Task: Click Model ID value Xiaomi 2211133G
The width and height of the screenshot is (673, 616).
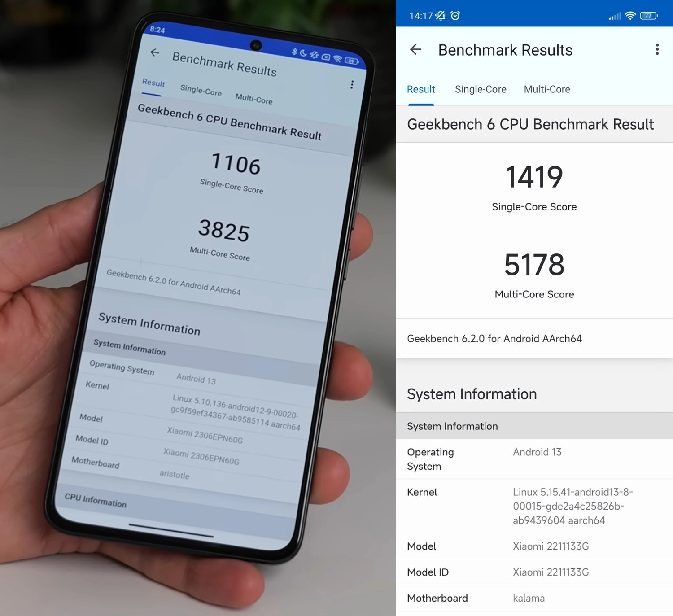Action: coord(551,572)
